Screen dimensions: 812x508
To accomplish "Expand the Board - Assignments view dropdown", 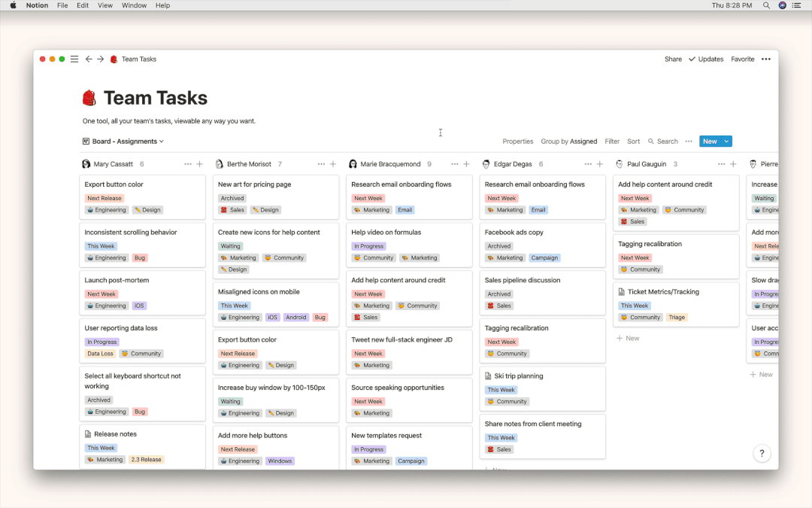I will tap(123, 141).
